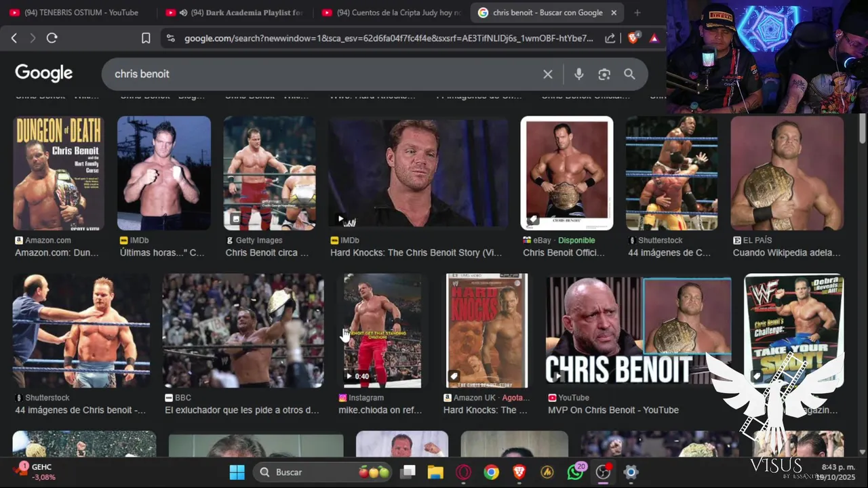Viewport: 868px width, 488px height.
Task: Open Task View on the taskbar
Action: 408,472
